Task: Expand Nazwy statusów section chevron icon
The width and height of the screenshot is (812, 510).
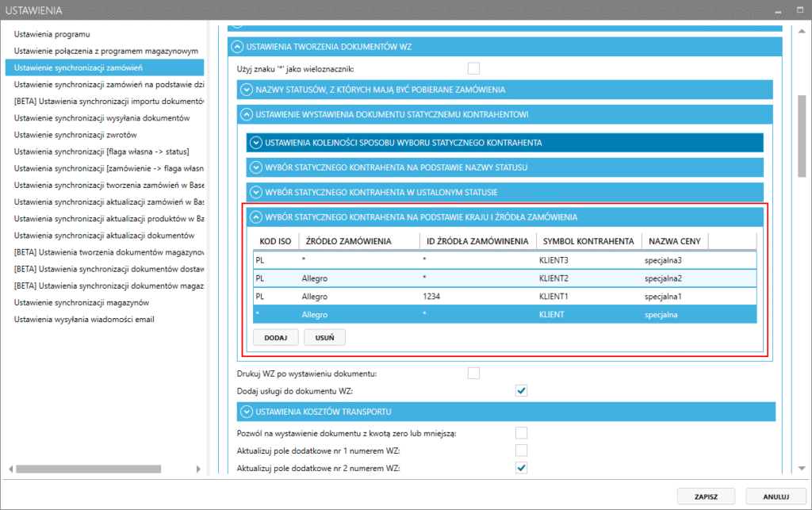Action: pos(247,90)
